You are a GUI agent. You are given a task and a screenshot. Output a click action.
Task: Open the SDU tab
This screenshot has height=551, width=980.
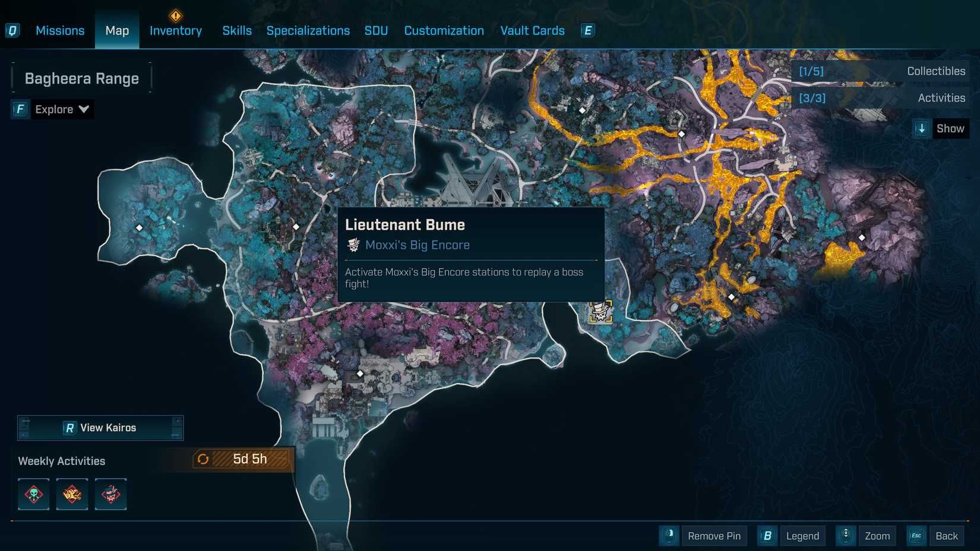pyautogui.click(x=376, y=31)
